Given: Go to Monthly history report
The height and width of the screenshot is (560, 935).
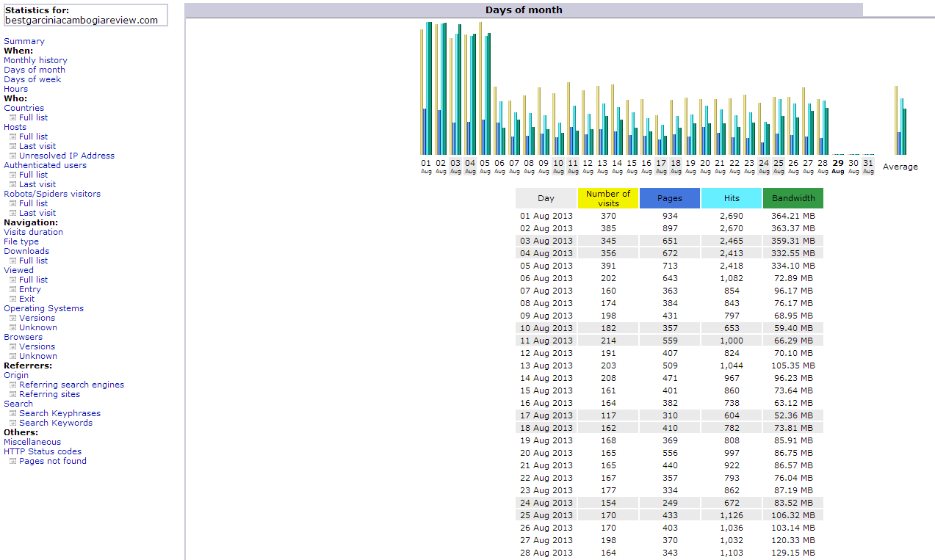Looking at the screenshot, I should pyautogui.click(x=35, y=60).
